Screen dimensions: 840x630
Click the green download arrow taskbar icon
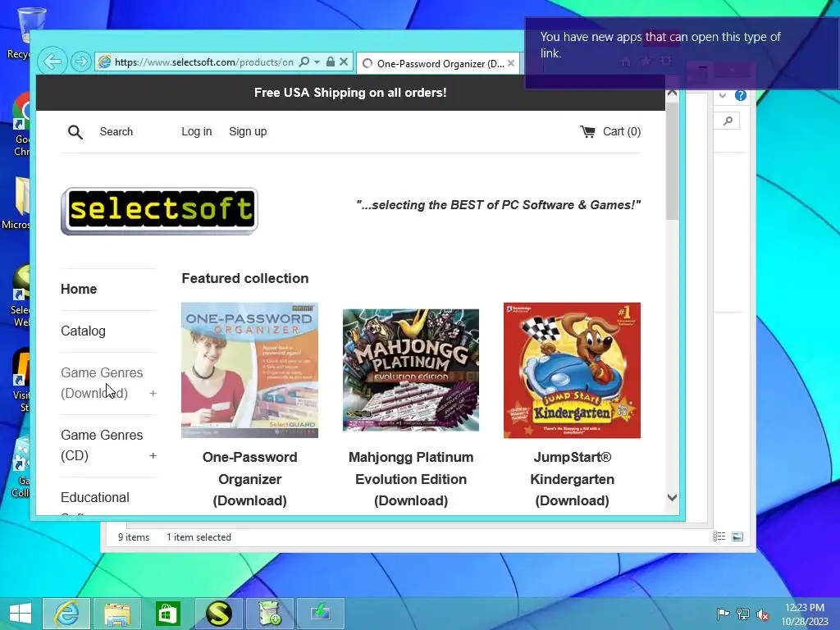320,614
